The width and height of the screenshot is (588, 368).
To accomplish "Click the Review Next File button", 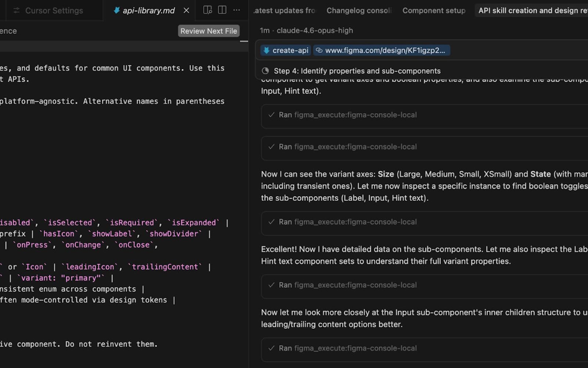I will 209,31.
